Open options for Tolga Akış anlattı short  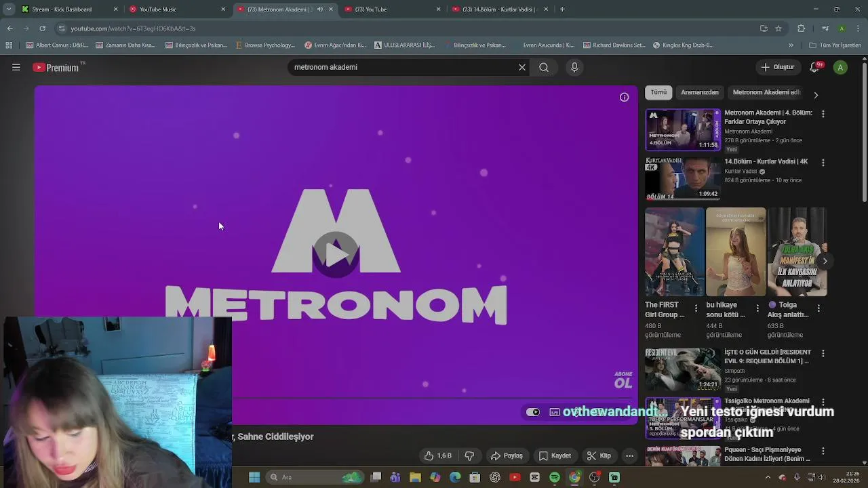[818, 308]
